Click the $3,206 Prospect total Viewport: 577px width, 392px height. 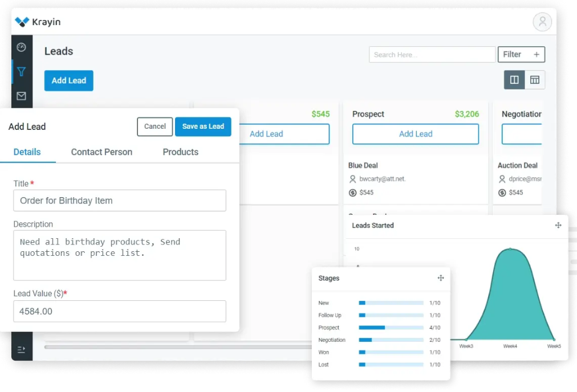click(466, 114)
